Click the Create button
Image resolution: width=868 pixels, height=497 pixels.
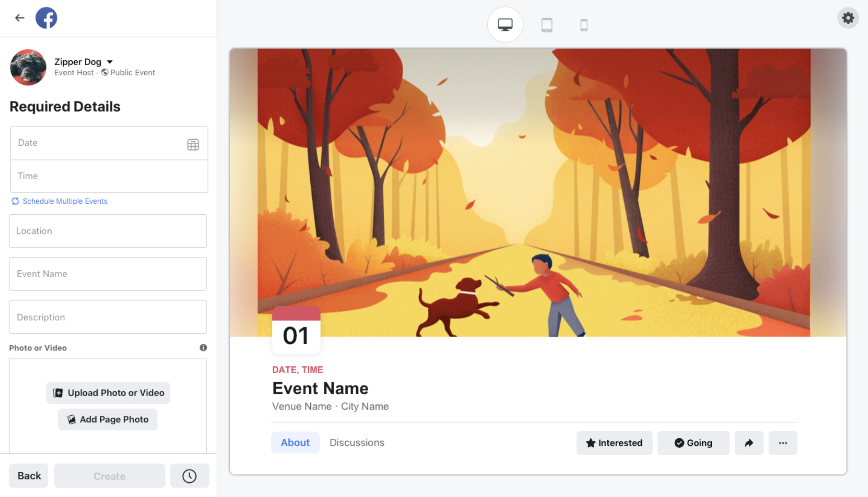(x=110, y=476)
